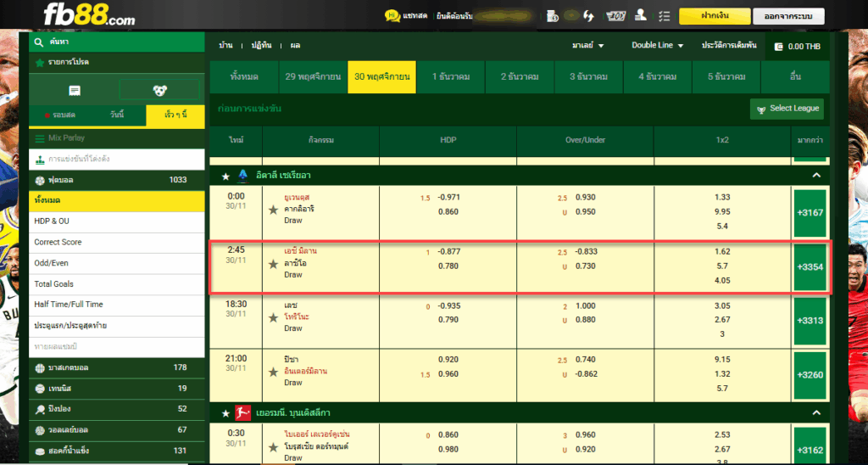Open the Malay odds type dropdown
868x465 pixels.
point(588,46)
